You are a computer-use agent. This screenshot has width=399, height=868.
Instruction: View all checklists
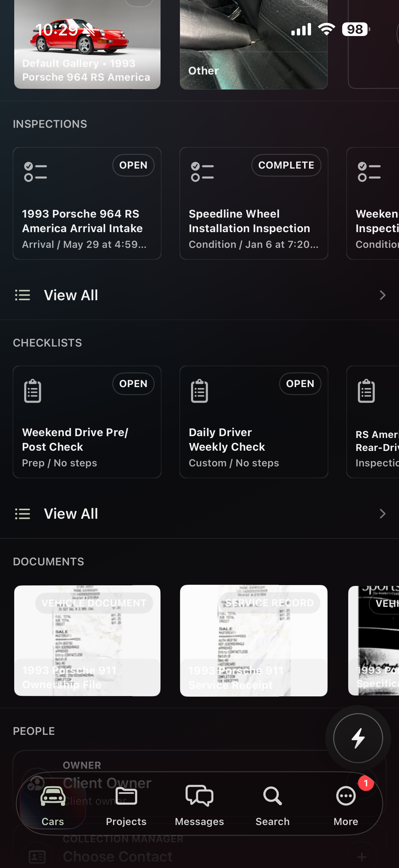pyautogui.click(x=199, y=514)
